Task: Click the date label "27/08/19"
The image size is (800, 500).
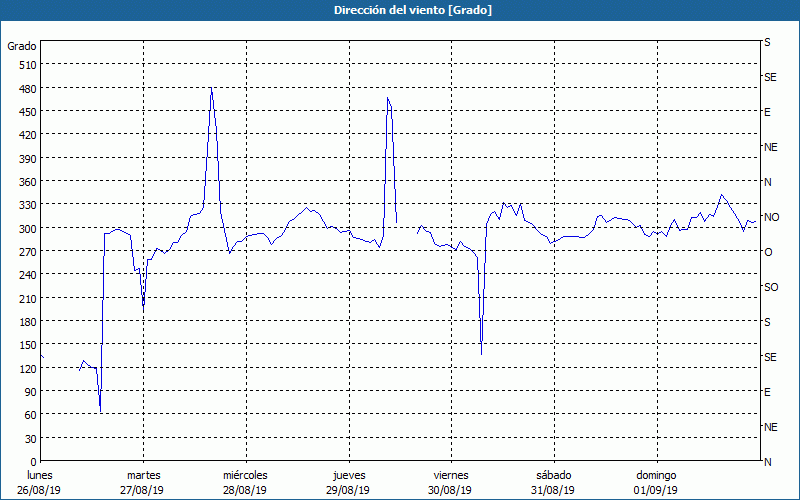Action: point(142,490)
